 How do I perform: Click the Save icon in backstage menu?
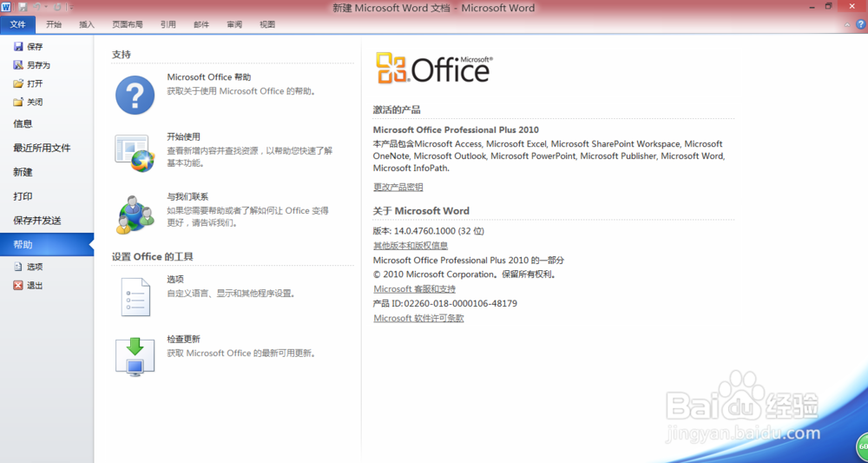pyautogui.click(x=18, y=47)
